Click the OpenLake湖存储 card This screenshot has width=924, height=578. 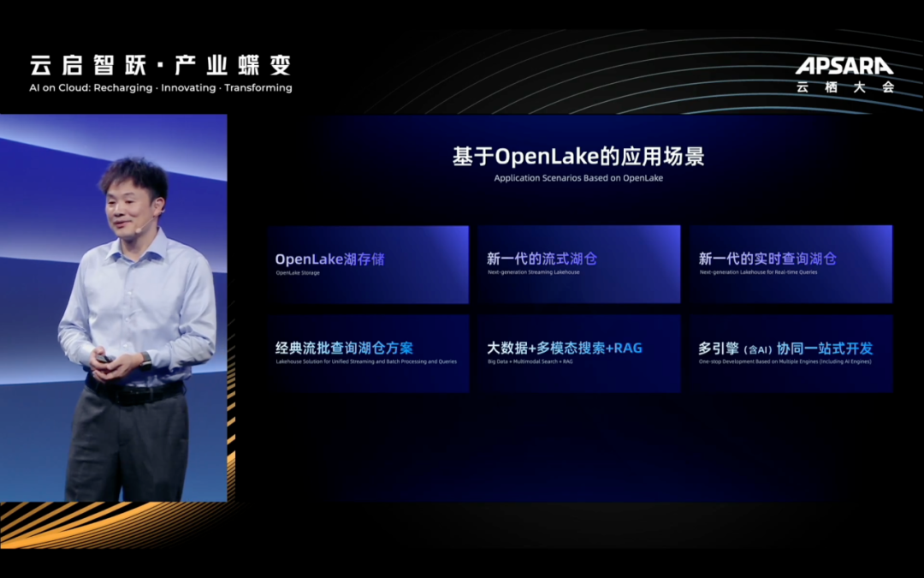click(368, 265)
